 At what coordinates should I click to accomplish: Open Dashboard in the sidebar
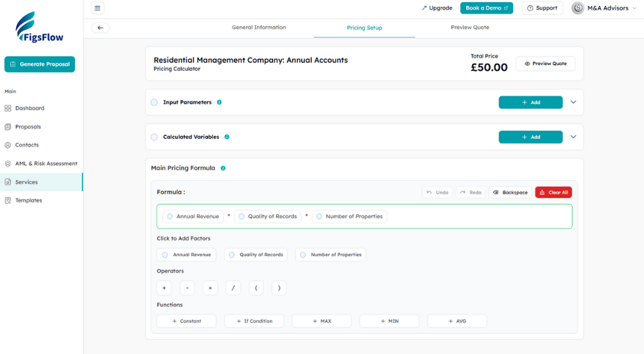[41, 108]
